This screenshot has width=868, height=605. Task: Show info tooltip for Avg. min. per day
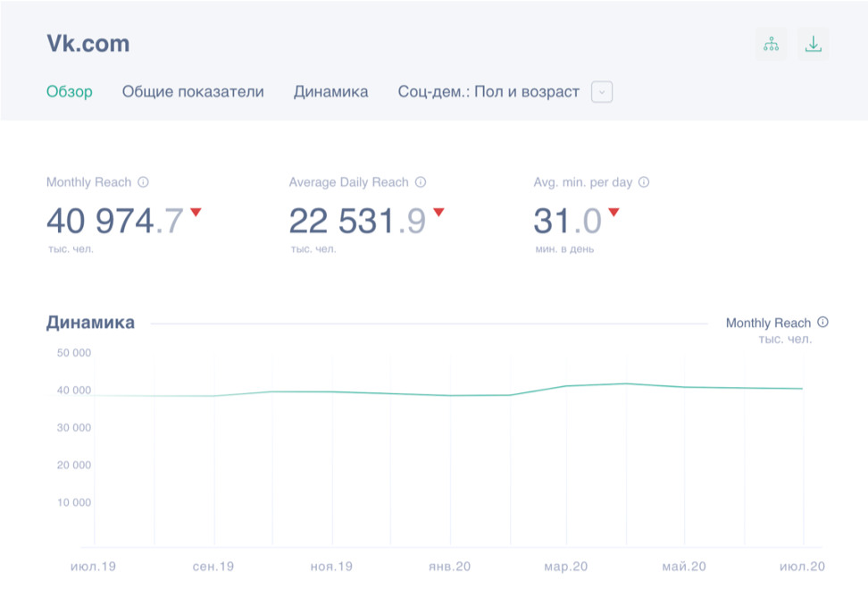(x=644, y=182)
